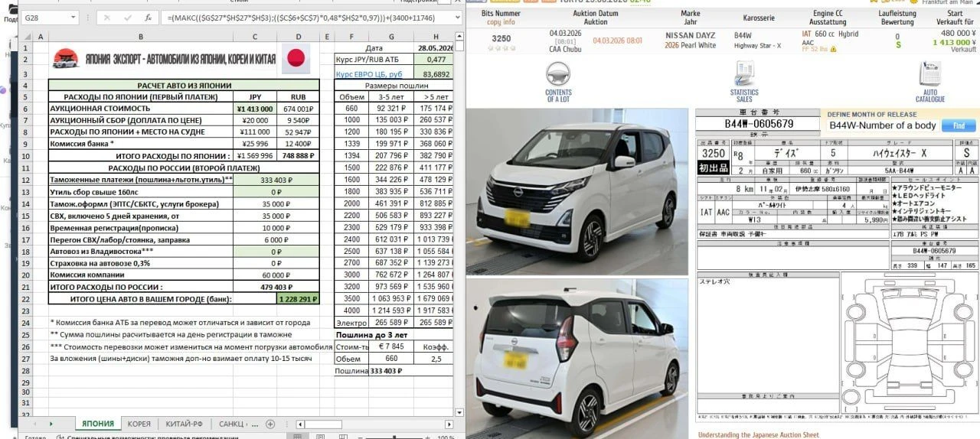Click the confirm checkmark in formula bar
Image resolution: width=980 pixels, height=439 pixels.
point(126,17)
